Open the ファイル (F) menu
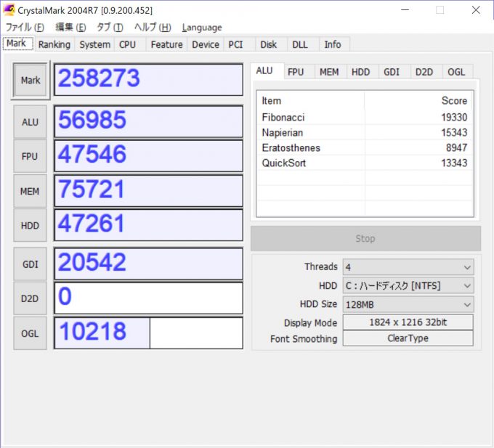494x448 pixels. coord(25,28)
